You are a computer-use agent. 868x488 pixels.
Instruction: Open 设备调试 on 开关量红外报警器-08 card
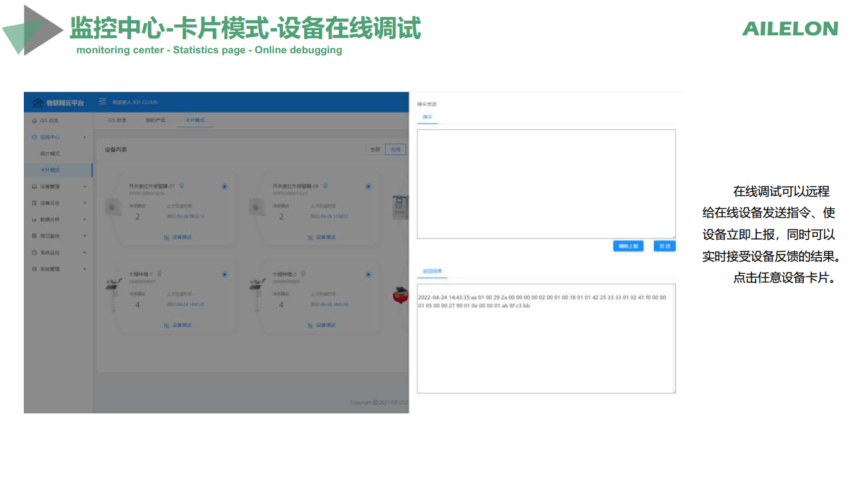[322, 237]
